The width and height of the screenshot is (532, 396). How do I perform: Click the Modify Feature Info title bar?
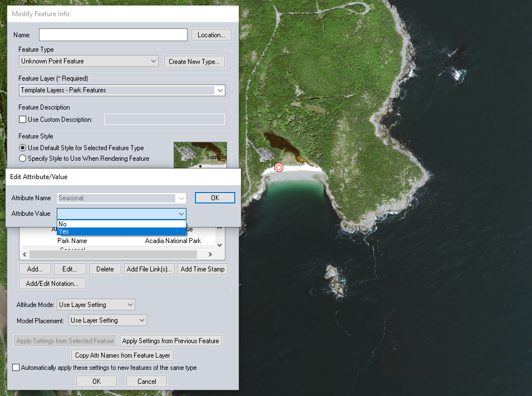[123, 14]
